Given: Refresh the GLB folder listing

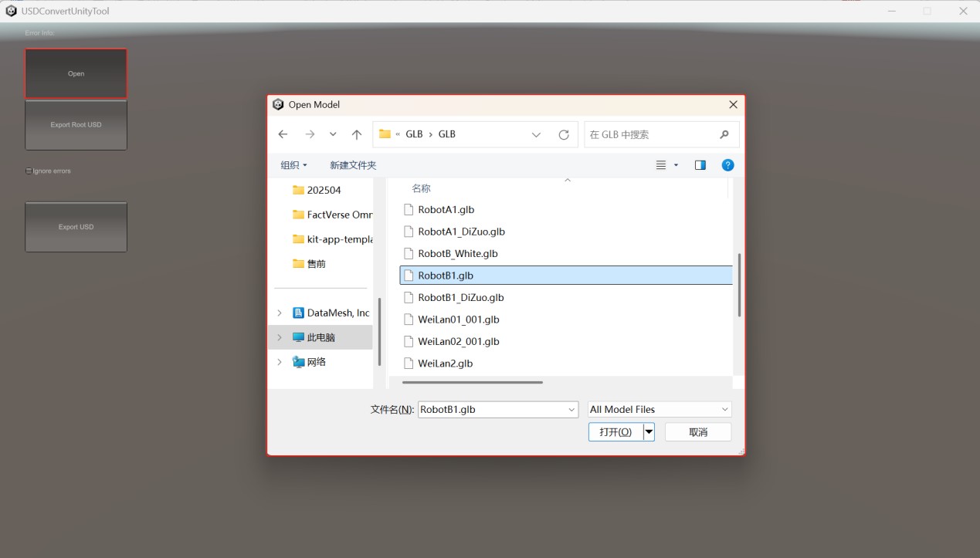Looking at the screenshot, I should (564, 134).
